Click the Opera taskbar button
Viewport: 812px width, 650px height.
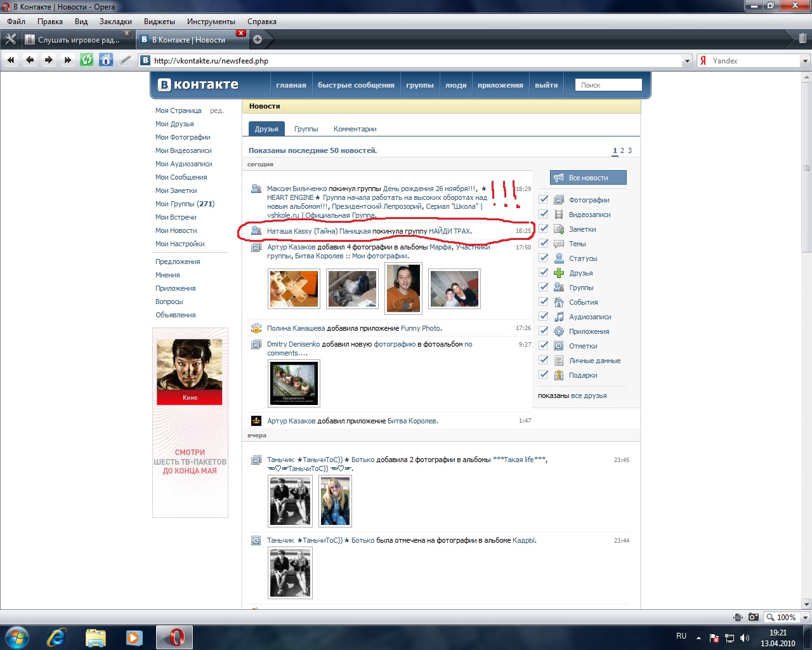pyautogui.click(x=174, y=637)
